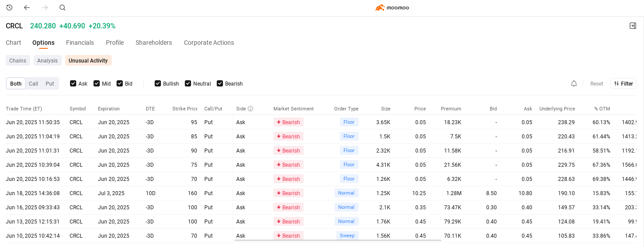
Task: Switch to the Options tab
Action: point(43,43)
